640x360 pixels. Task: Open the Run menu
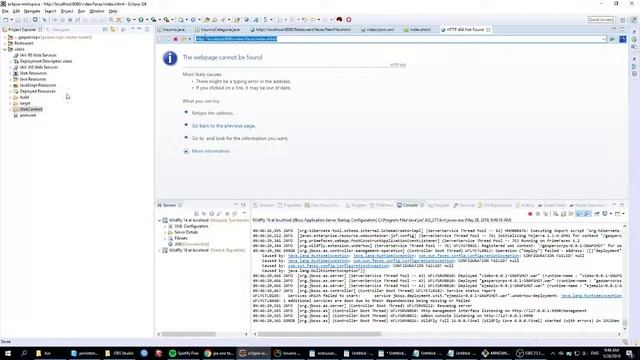82,11
